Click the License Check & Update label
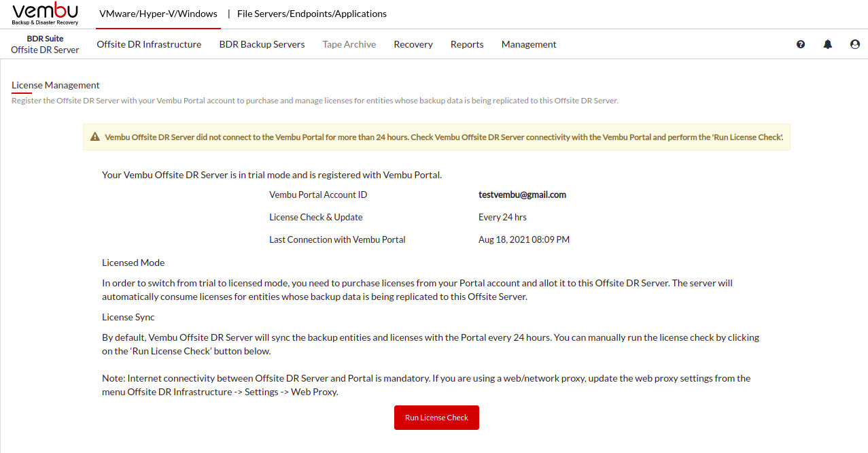Screen dimensions: 868x453 click(x=316, y=217)
